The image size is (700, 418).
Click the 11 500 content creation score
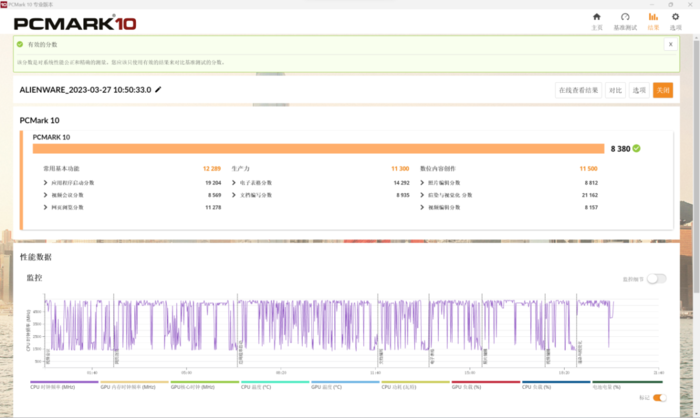coord(588,168)
